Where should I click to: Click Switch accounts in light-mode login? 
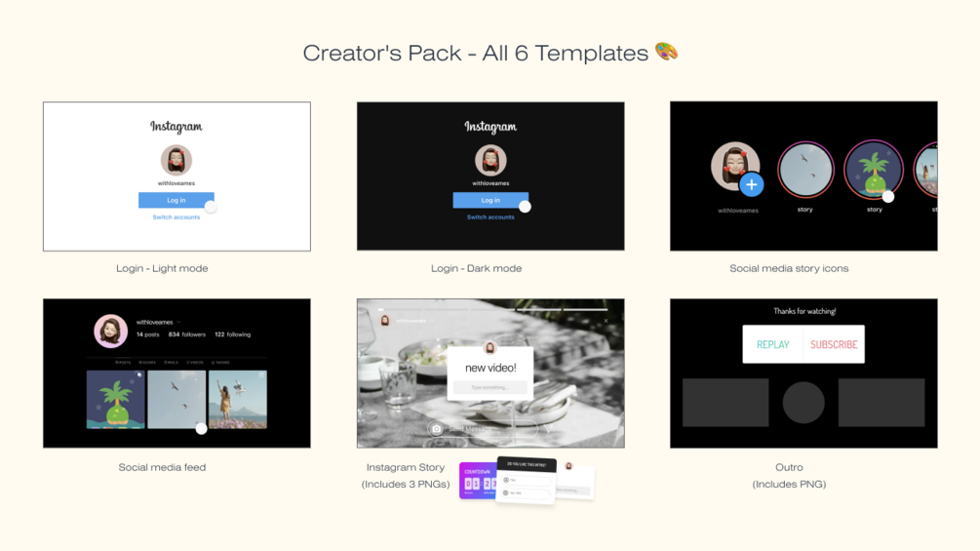click(x=176, y=216)
